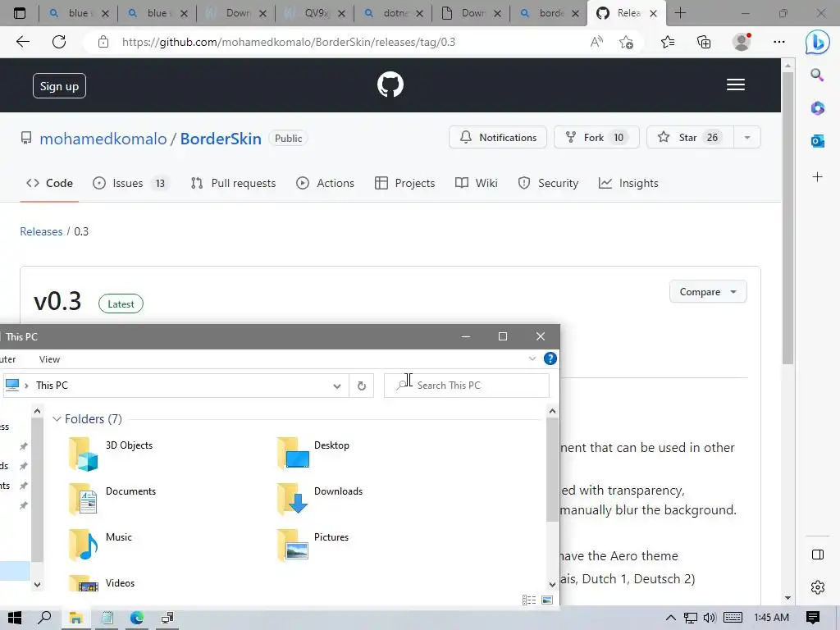Open the Microsoft 365 sidebar icon
Viewport: 840px width, 630px height.
coord(818,108)
